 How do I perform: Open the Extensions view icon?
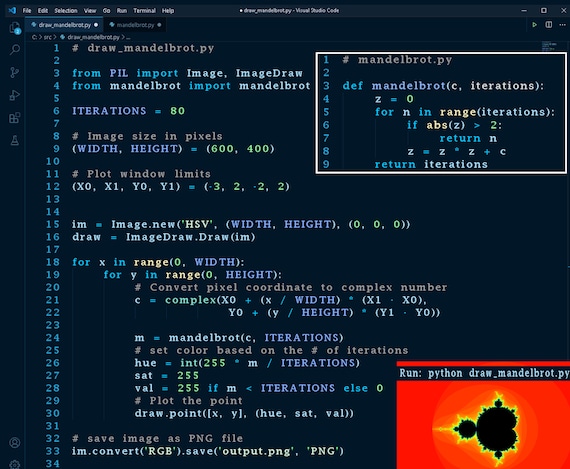15,117
